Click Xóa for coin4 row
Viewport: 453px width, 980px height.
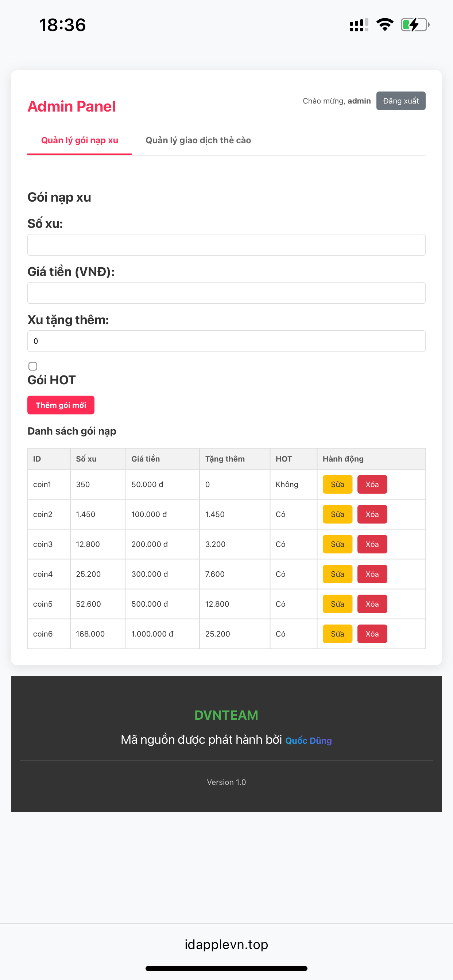[x=372, y=574]
